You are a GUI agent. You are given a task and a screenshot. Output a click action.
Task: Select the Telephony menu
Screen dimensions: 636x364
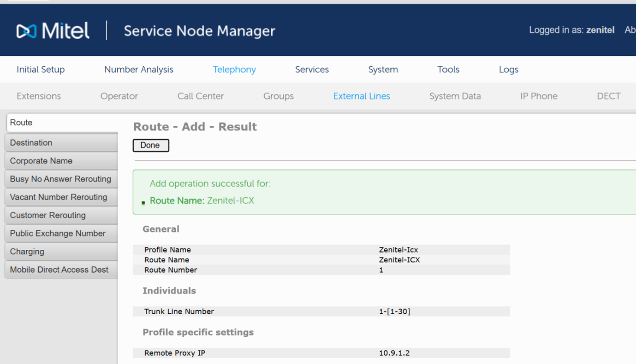[234, 70]
